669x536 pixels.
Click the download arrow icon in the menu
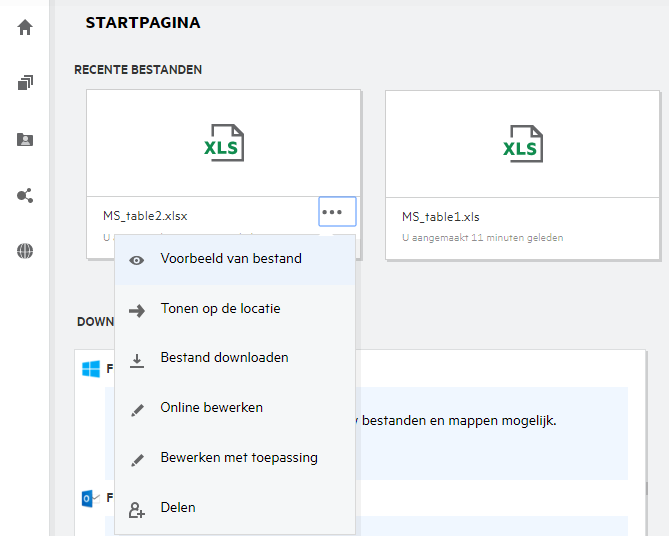(x=137, y=359)
